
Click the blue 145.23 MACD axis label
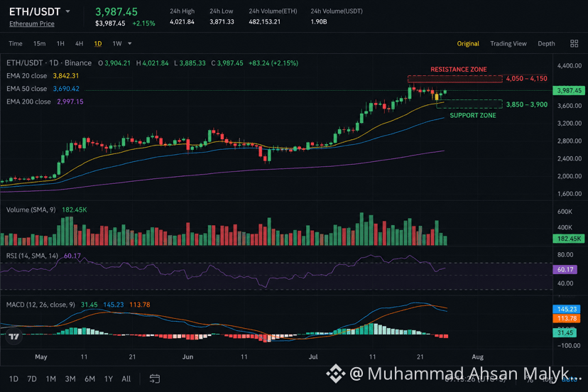567,309
